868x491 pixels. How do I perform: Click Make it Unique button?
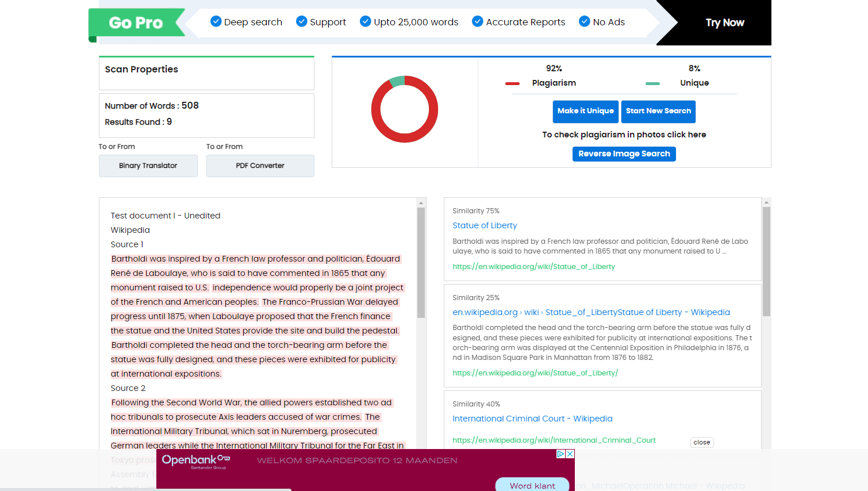coord(585,112)
